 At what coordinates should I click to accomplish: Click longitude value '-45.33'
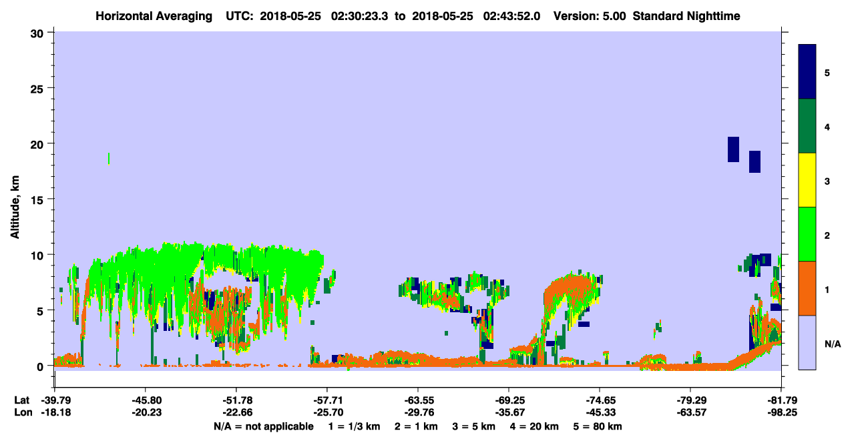(600, 413)
